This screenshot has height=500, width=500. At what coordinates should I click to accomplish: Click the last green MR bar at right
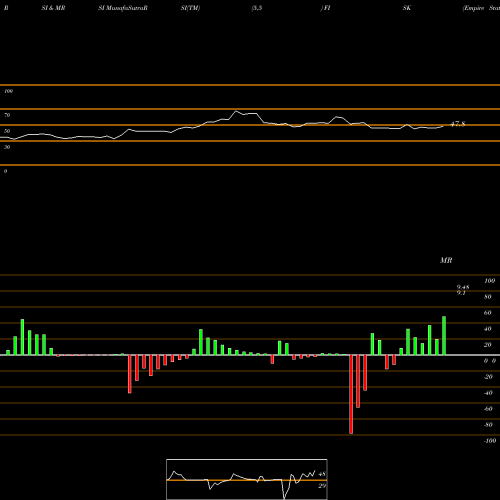pos(444,336)
